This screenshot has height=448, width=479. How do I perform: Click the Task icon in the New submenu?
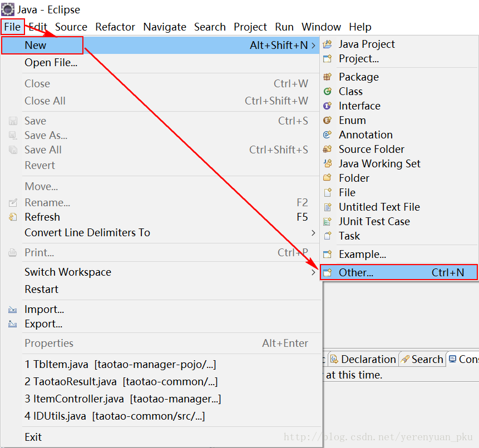pos(328,236)
